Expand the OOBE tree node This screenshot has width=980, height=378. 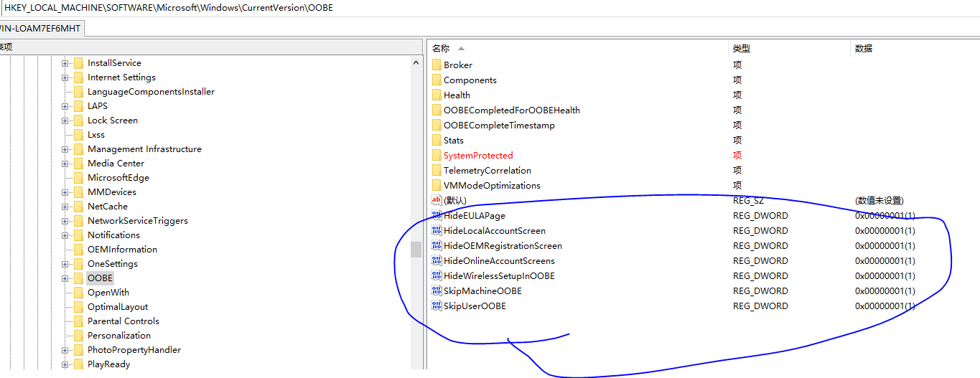click(65, 278)
